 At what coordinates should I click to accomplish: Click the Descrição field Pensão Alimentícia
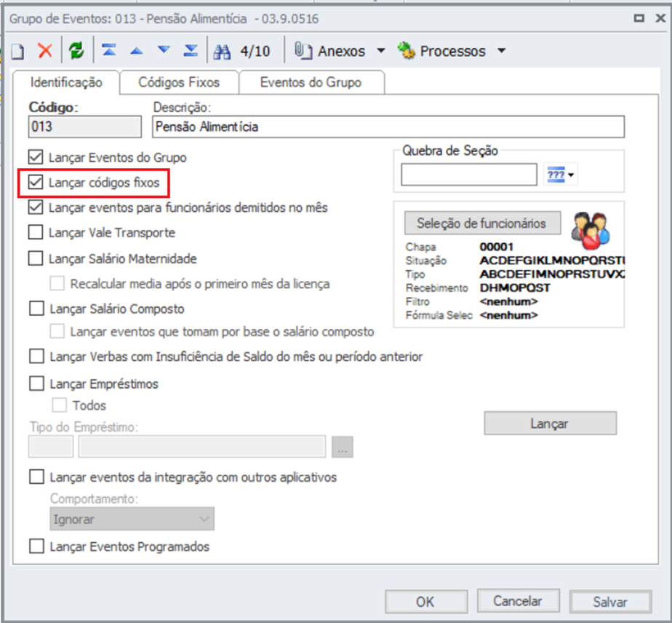[x=388, y=127]
